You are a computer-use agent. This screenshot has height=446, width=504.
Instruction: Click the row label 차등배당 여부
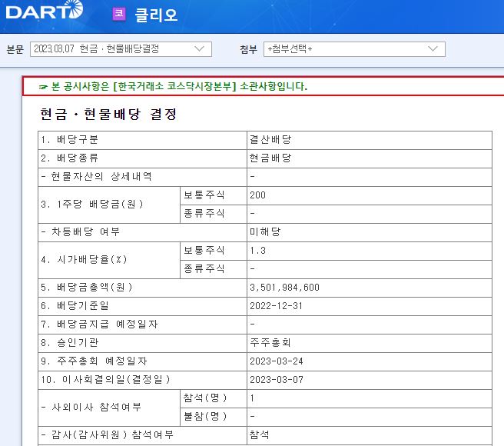click(x=81, y=231)
